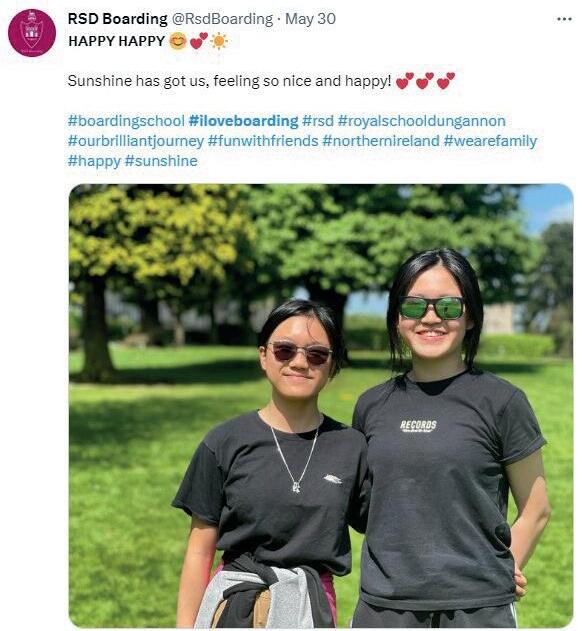Screen dimensions: 588x631
Task: Open the RSD Boarding display name
Action: [118, 19]
